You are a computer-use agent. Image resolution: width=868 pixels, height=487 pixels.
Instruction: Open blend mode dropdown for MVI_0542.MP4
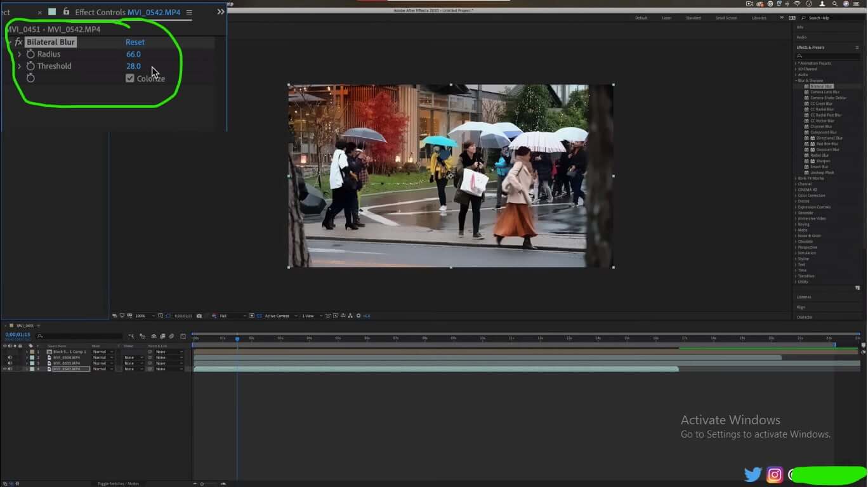pos(103,369)
